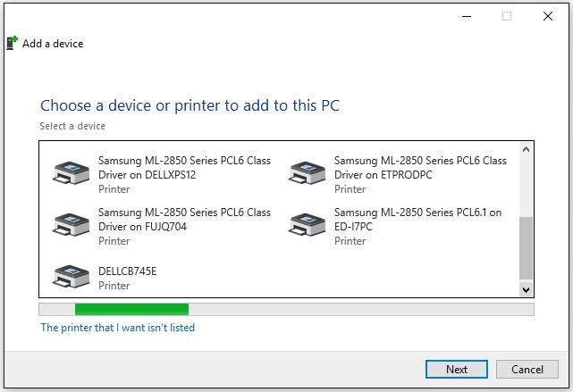Click the device list scroll up arrow
Screen dimensions: 573x392
tap(526, 149)
